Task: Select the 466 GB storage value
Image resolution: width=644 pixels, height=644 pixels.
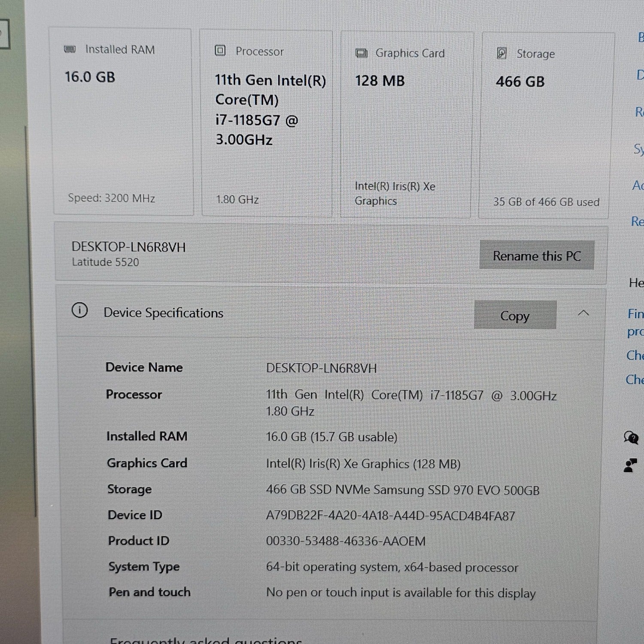Action: [x=520, y=81]
